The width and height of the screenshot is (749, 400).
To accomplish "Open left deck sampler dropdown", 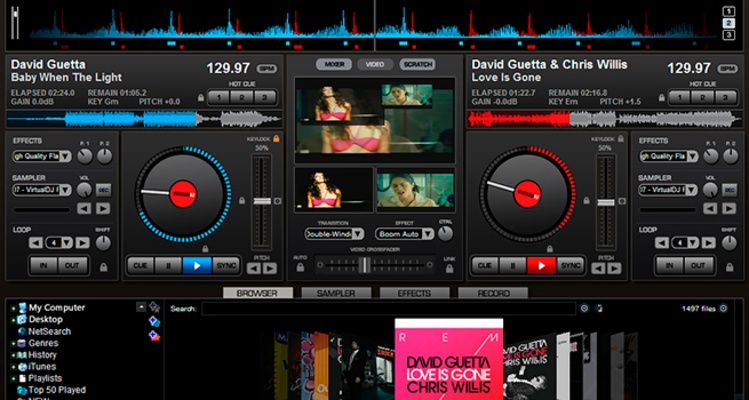I will click(x=65, y=190).
